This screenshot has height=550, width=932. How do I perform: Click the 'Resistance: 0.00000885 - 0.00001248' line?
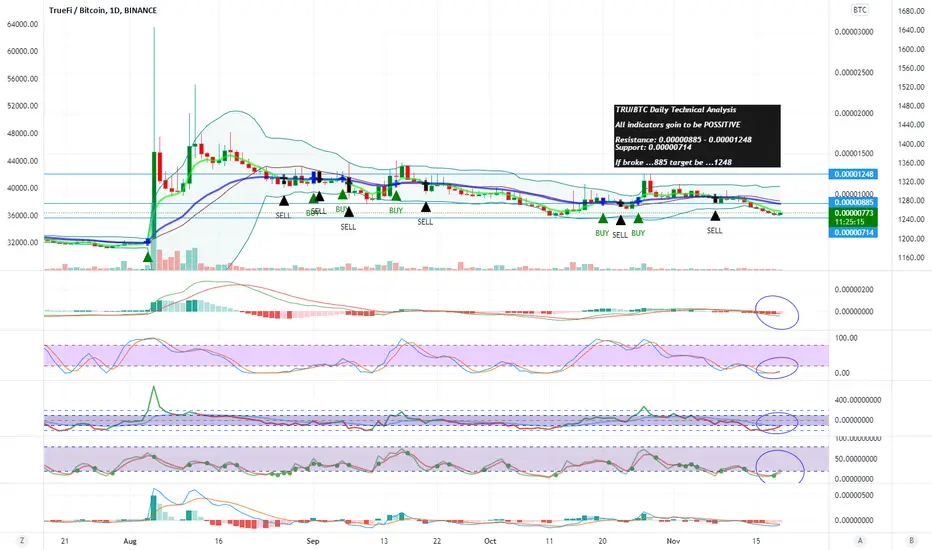pos(683,140)
